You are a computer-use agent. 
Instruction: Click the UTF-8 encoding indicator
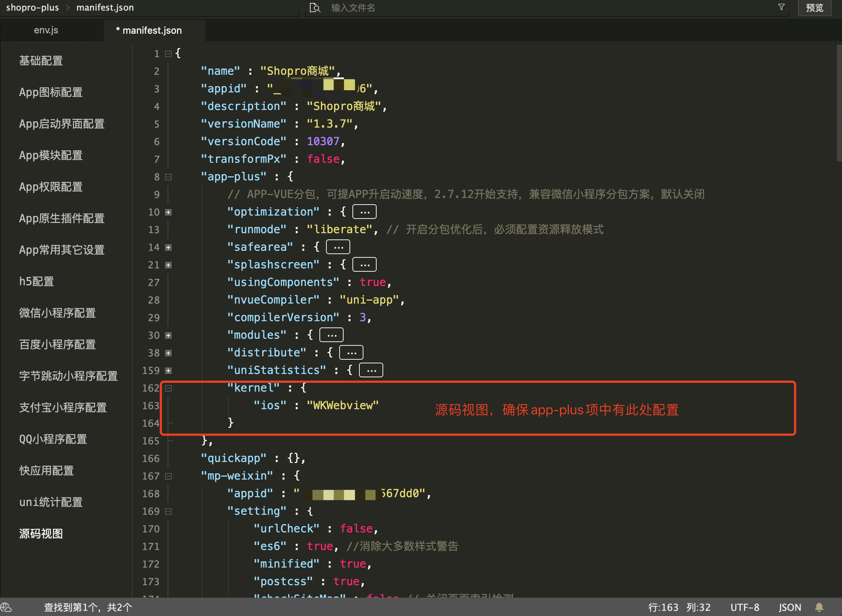tap(745, 608)
